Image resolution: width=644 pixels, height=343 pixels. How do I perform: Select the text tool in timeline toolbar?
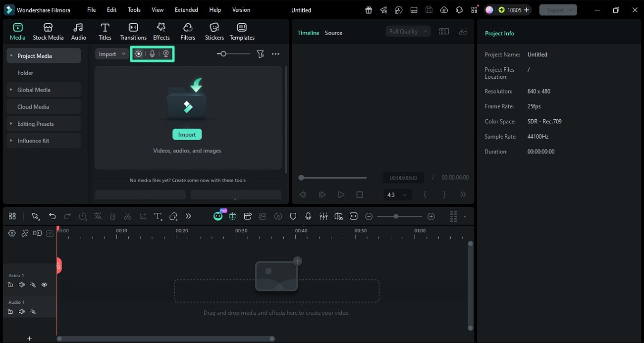158,216
